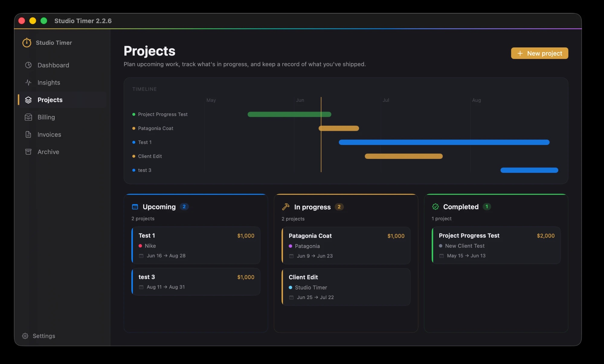The image size is (604, 364).
Task: Open the Patagonia Coat project card
Action: point(346,246)
